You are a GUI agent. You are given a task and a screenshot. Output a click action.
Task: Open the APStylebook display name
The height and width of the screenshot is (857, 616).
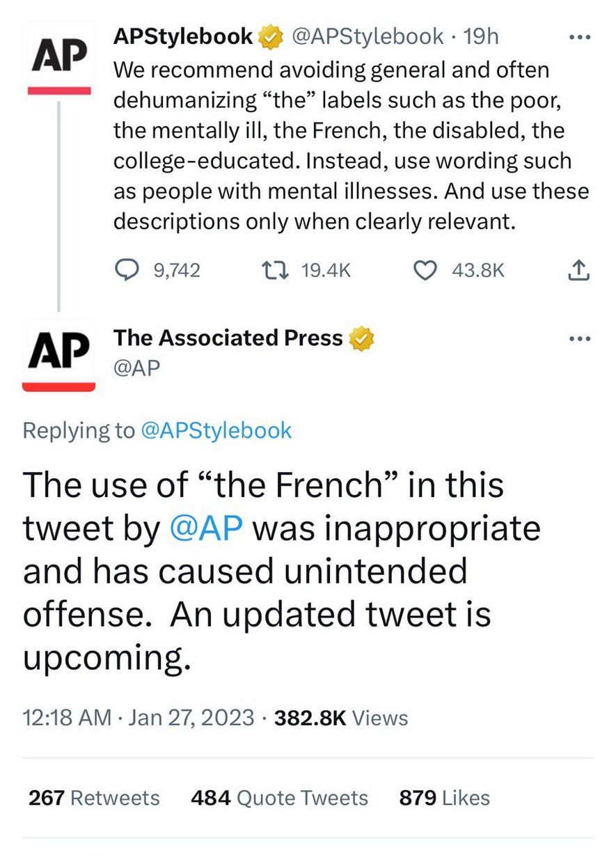coord(183,36)
